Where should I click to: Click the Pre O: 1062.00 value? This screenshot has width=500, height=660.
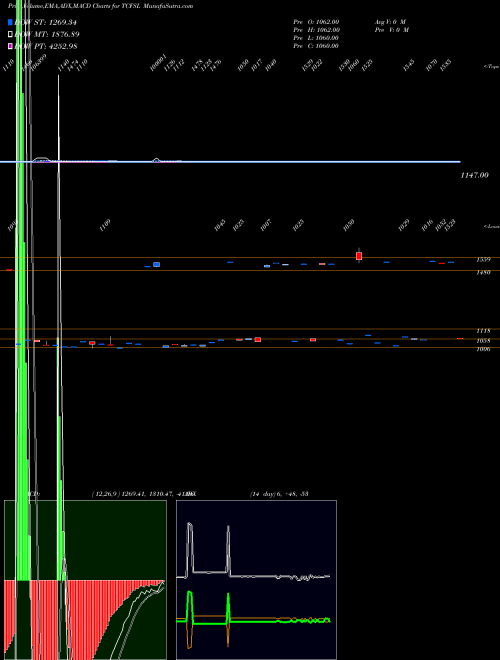[x=316, y=22]
